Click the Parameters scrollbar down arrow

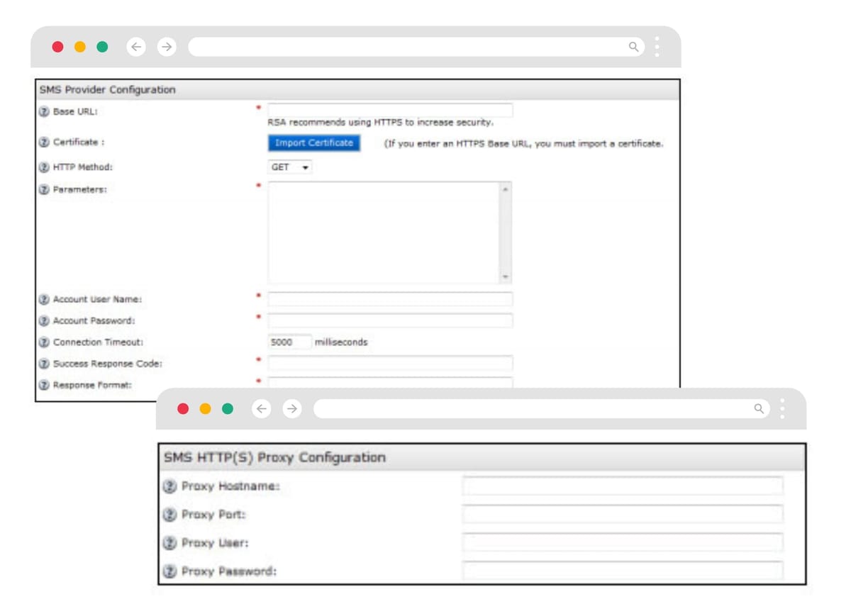tap(505, 277)
